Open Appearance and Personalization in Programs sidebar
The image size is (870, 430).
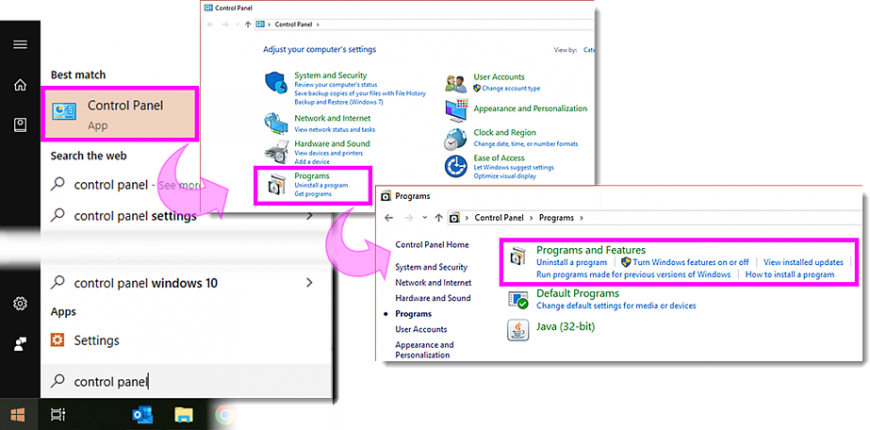tap(424, 350)
